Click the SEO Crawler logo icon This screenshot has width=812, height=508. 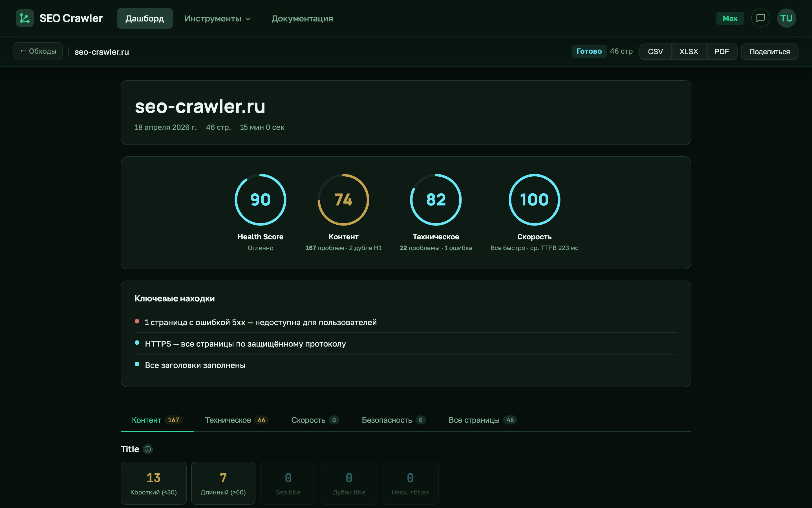(25, 18)
